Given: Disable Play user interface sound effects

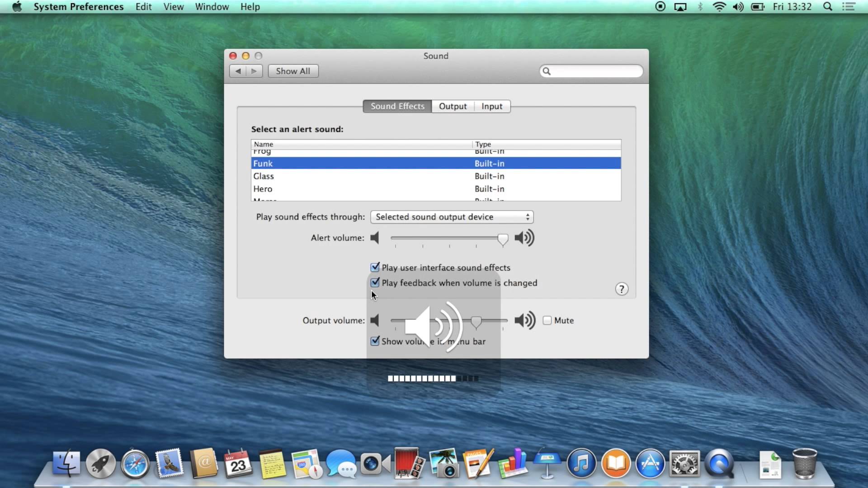Looking at the screenshot, I should 375,267.
